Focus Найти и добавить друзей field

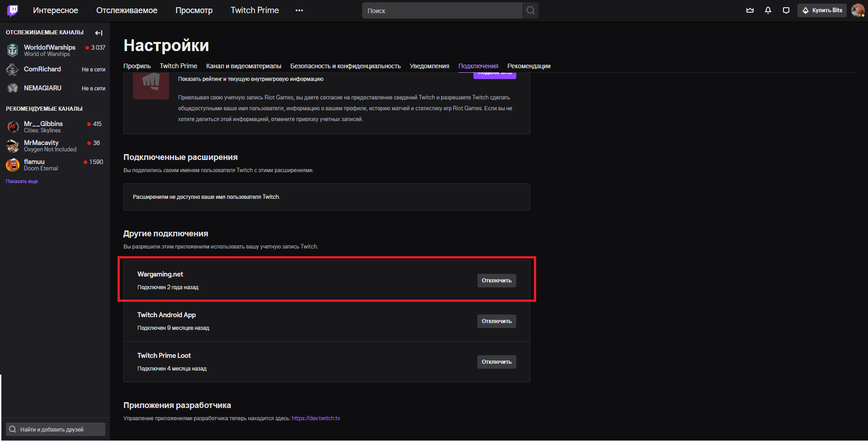tap(56, 429)
